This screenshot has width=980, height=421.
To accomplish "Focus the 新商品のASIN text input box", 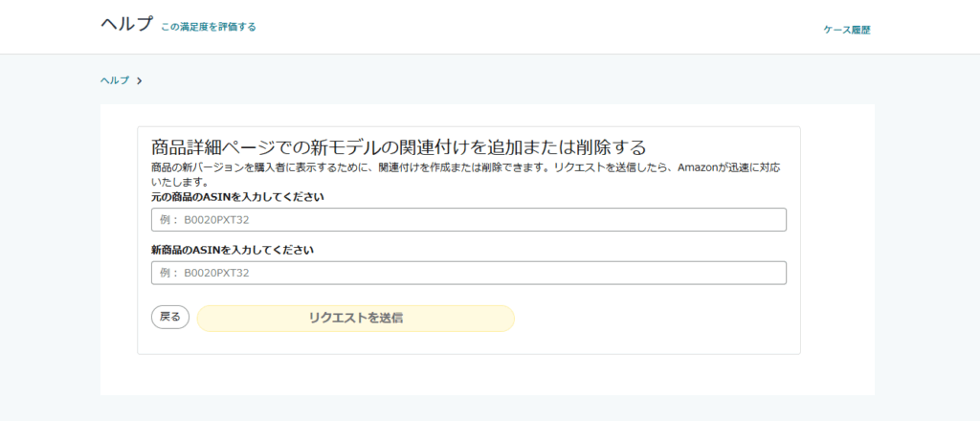I will [x=468, y=273].
